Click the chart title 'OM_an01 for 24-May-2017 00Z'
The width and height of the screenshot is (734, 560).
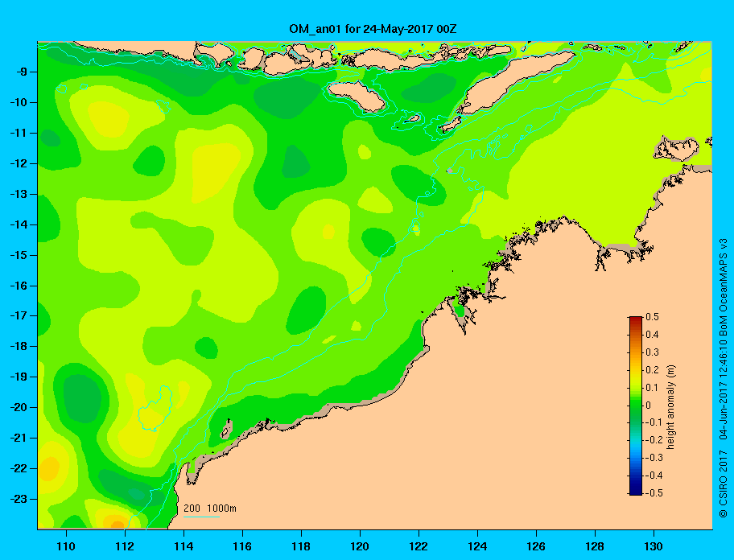click(373, 29)
